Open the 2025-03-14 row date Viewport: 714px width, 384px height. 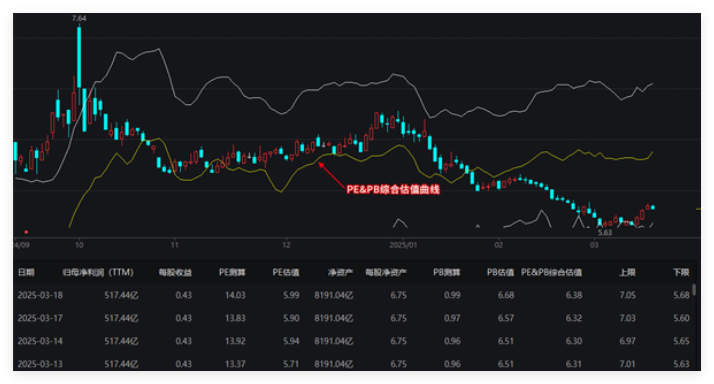click(x=40, y=341)
